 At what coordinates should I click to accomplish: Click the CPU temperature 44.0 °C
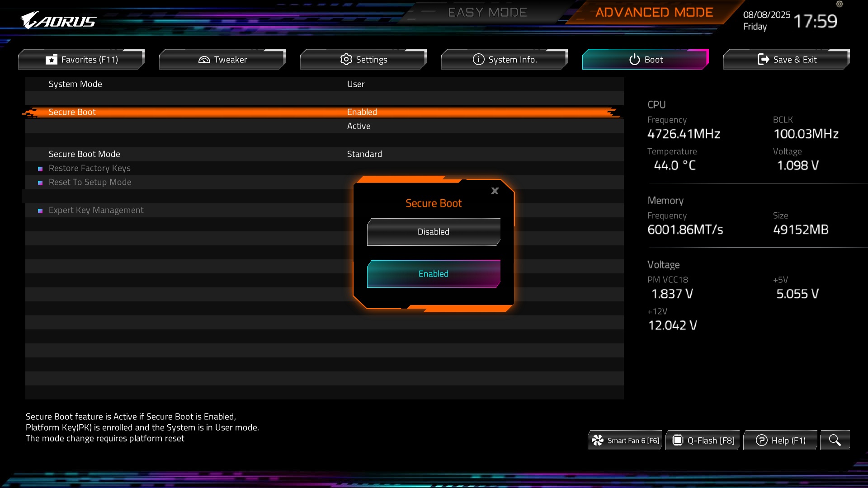675,165
